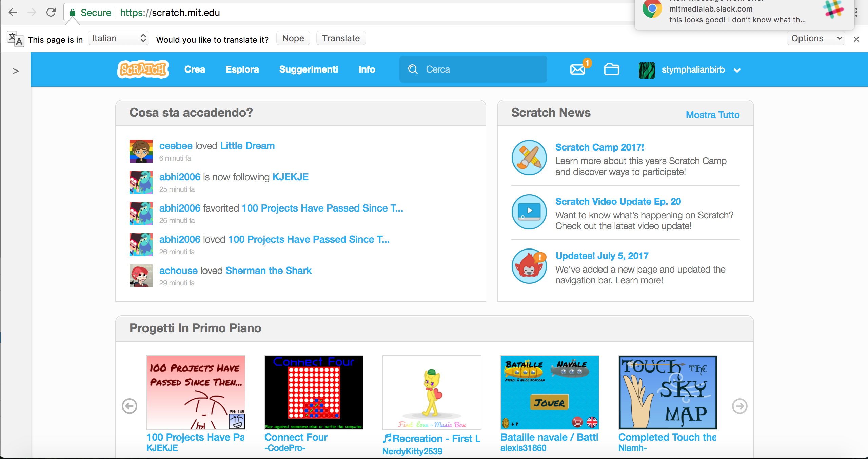This screenshot has height=459, width=868.
Task: Click the browser back arrow
Action: tap(13, 12)
